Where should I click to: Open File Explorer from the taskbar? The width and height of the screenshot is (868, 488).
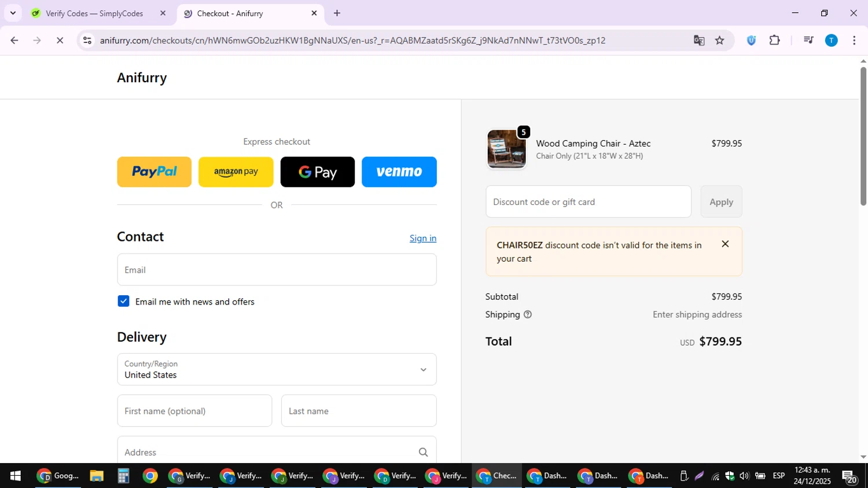click(x=96, y=476)
